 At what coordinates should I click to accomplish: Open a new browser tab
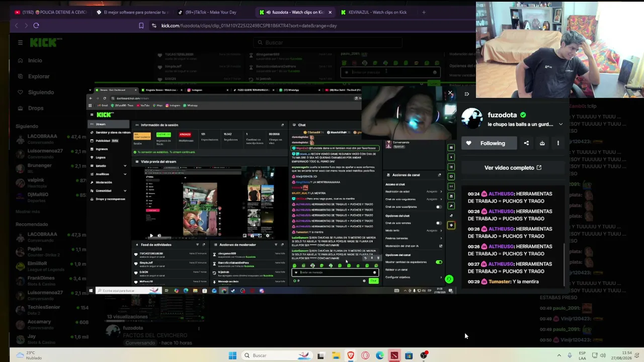pyautogui.click(x=424, y=12)
